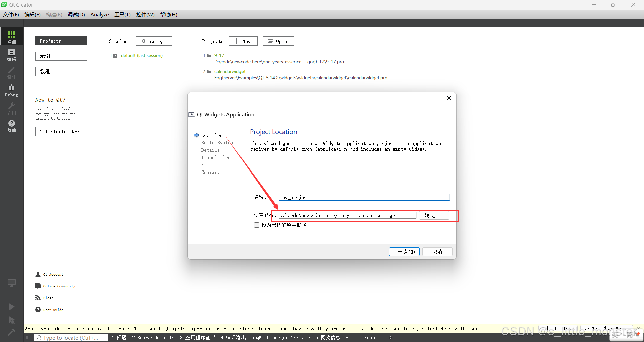Switch to the Edit (编辑) mode
The width and height of the screenshot is (644, 342).
(x=12, y=55)
